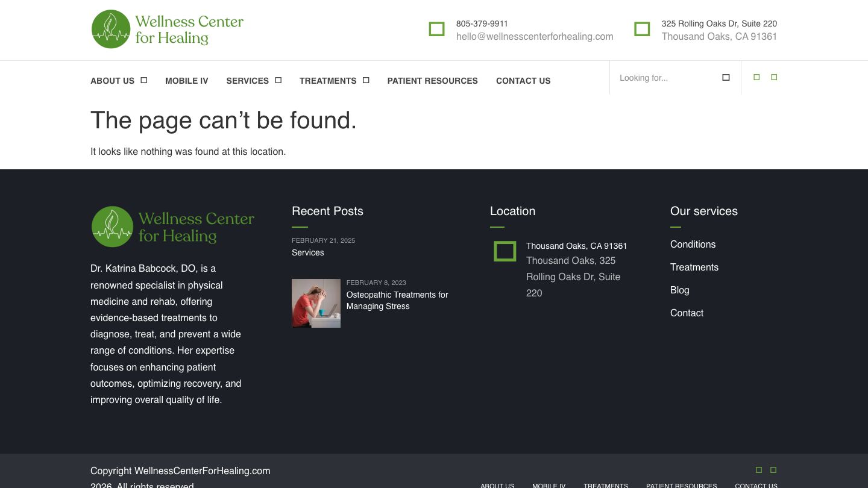Click the Blog link in the footer
Screen dimensions: 868x488
point(679,290)
